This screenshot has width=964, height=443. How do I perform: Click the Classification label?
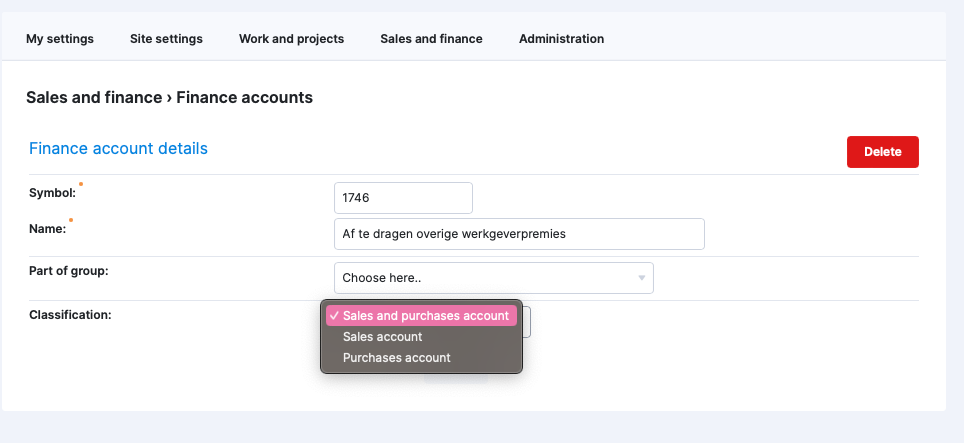[70, 315]
